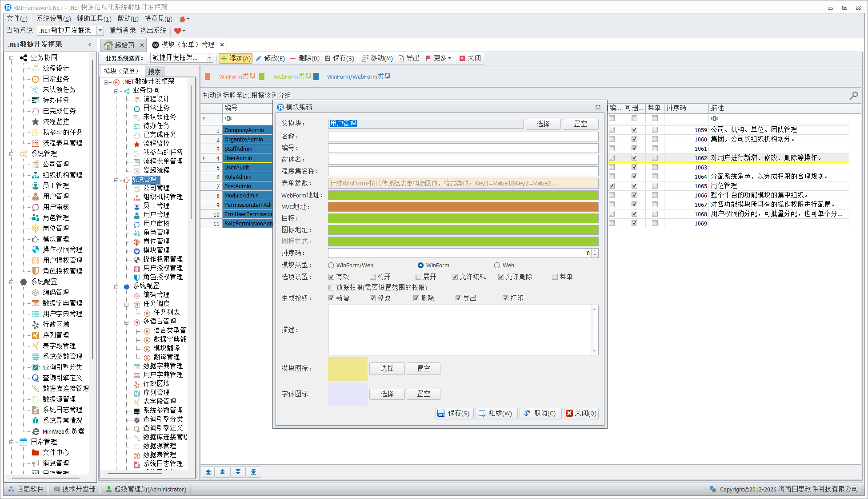Click the yellow 模块图标 swatch

point(348,369)
